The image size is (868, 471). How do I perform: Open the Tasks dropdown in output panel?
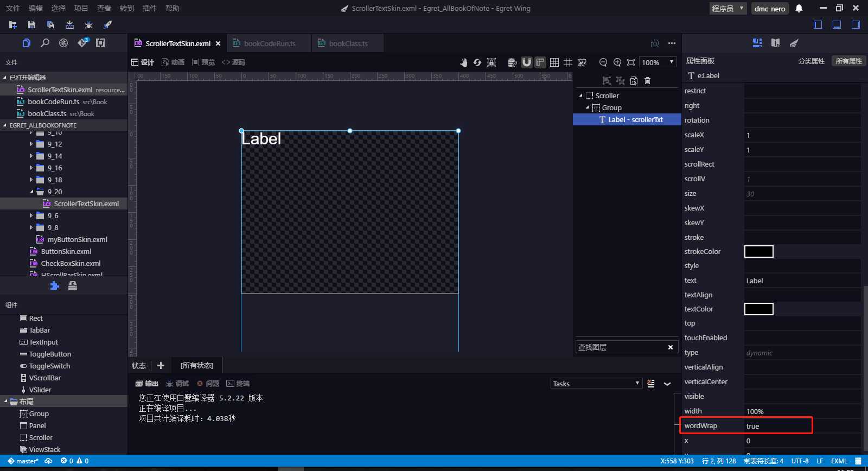click(596, 384)
